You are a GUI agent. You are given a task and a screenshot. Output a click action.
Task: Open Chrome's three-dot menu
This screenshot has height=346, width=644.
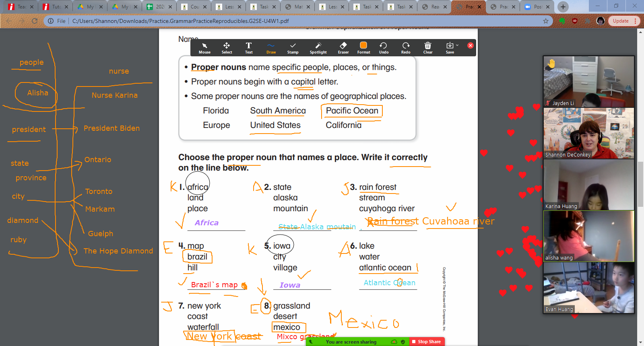[x=636, y=21]
